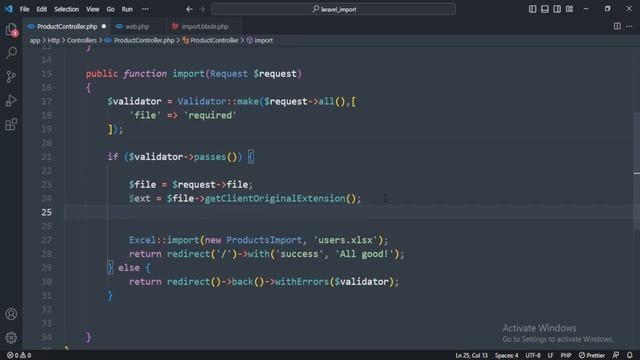Viewport: 640px width, 360px height.
Task: Toggle the secondary side bar layout icon
Action: click(x=557, y=9)
